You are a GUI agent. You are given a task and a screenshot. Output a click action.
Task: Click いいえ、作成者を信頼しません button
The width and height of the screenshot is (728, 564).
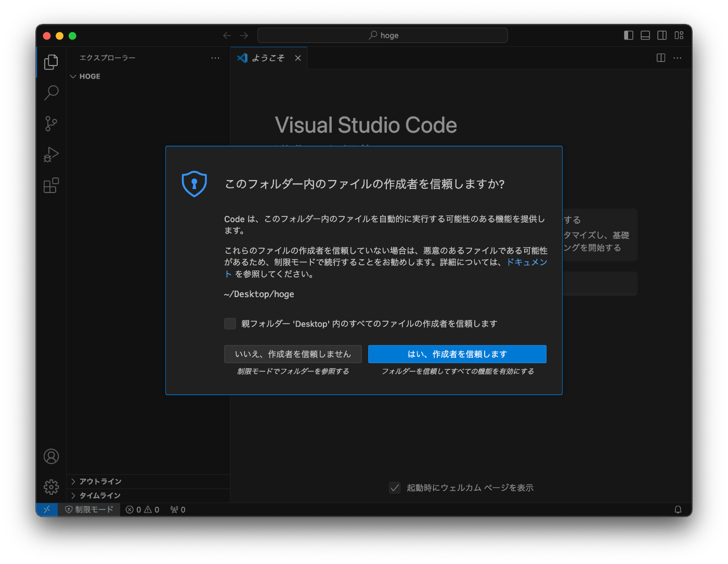point(293,354)
